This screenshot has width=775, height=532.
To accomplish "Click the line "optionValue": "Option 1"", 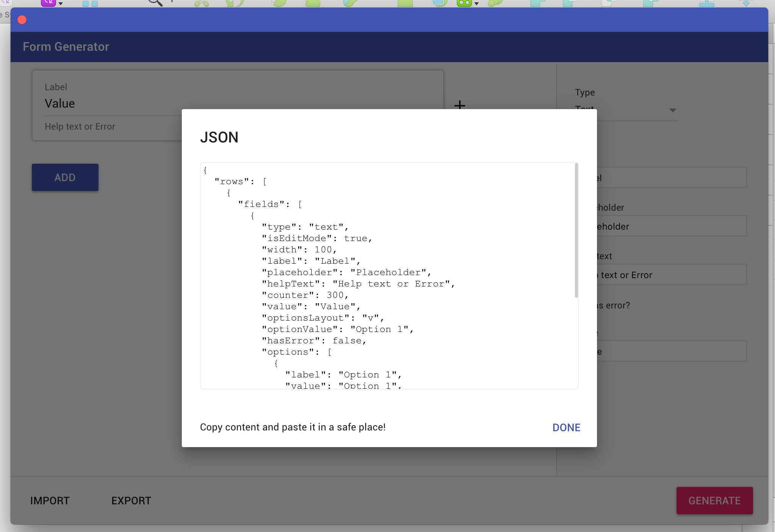I will point(337,329).
